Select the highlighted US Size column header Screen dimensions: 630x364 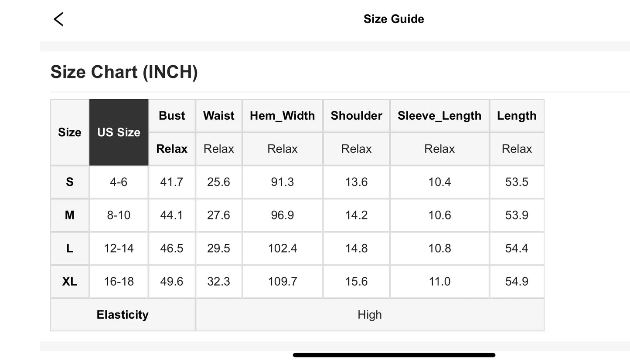pyautogui.click(x=119, y=132)
